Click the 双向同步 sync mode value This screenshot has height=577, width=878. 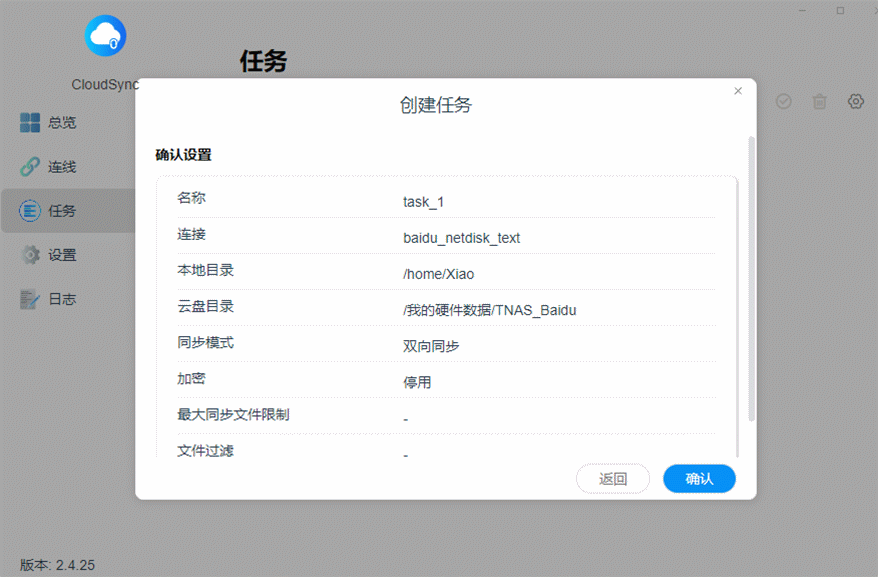coord(431,346)
